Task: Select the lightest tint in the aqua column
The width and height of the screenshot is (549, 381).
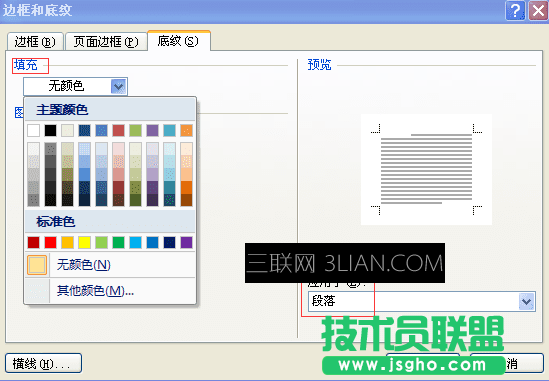Action: pyautogui.click(x=169, y=149)
